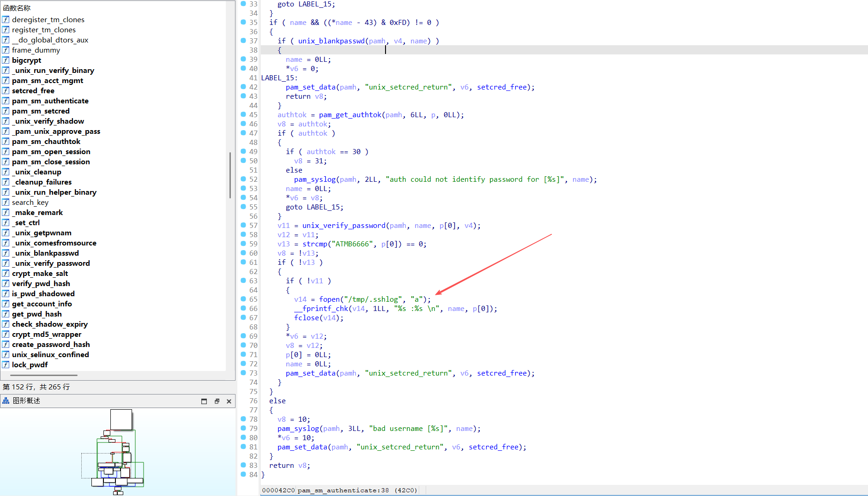Toggle the breakpoint dot on line 42
The height and width of the screenshot is (496, 868).
(243, 87)
